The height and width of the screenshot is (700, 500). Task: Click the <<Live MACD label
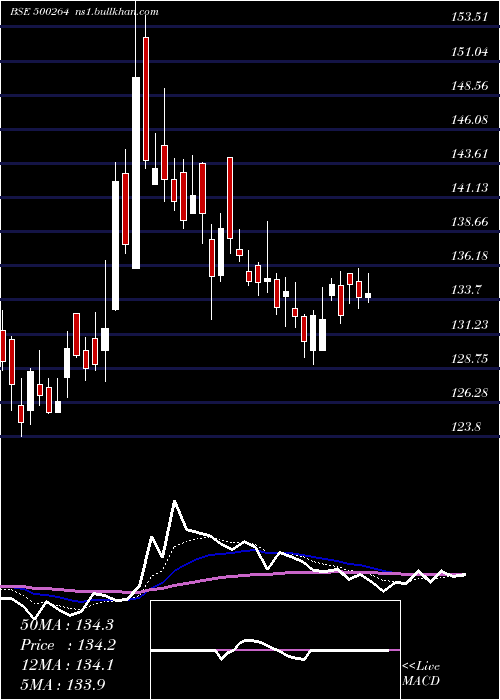[x=421, y=673]
